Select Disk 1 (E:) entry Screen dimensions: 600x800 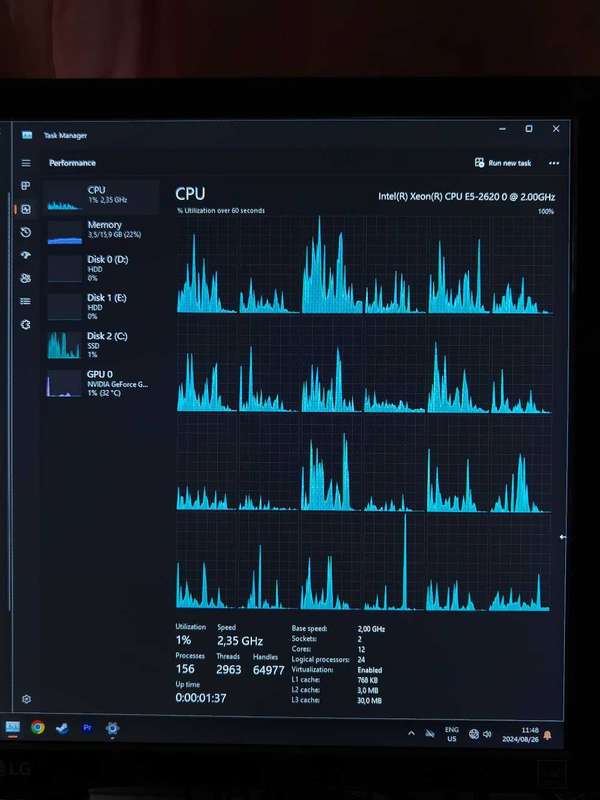102,307
